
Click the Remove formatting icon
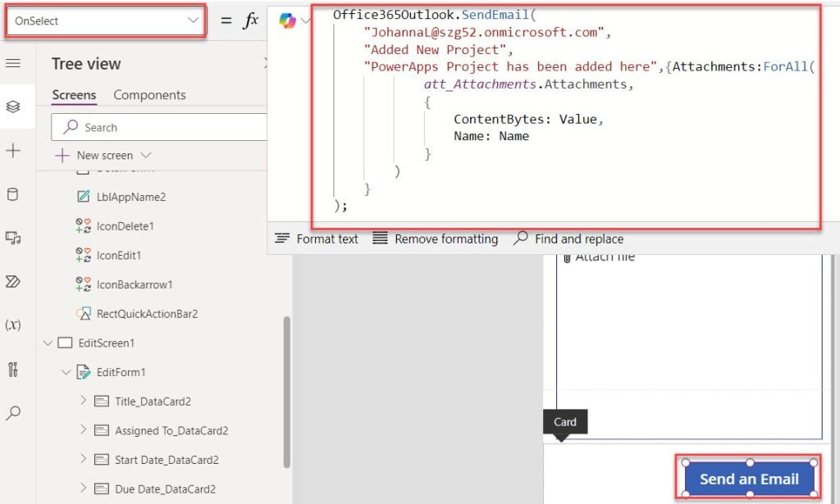(x=380, y=238)
